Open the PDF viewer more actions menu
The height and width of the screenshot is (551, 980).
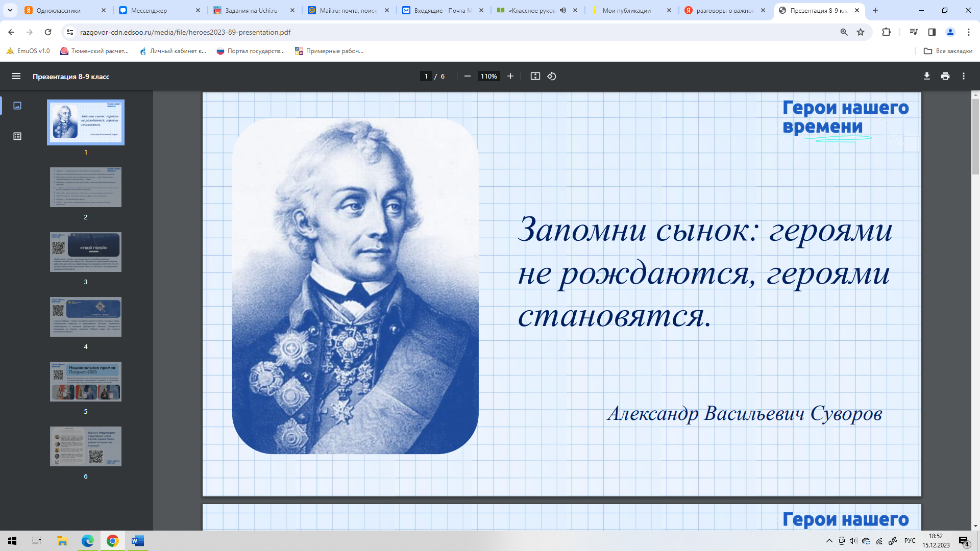coord(963,76)
